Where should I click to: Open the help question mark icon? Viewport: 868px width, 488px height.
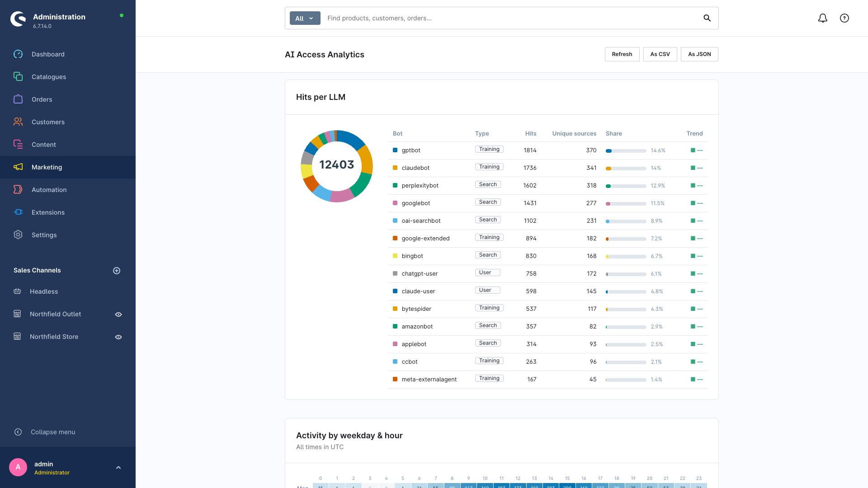pyautogui.click(x=844, y=18)
